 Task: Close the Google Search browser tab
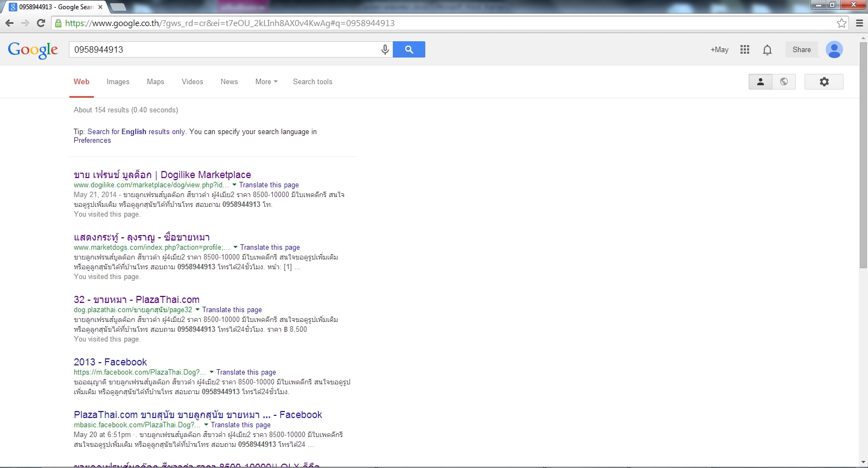coord(100,7)
